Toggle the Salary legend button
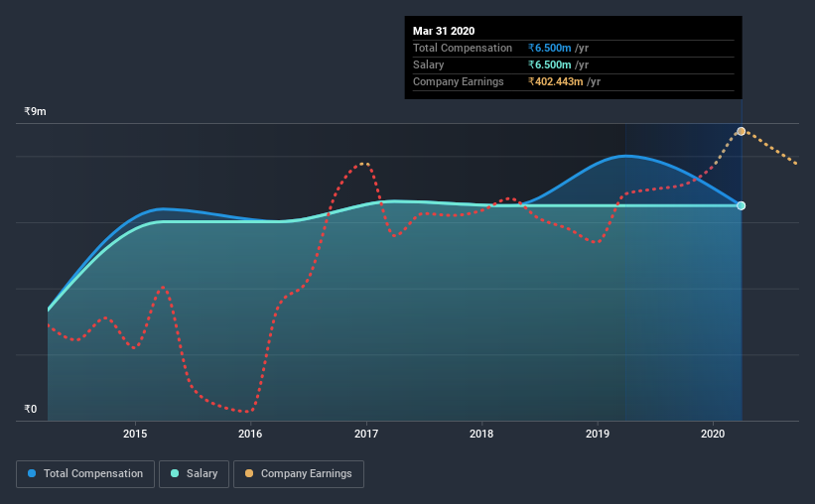815x504 pixels. (194, 474)
